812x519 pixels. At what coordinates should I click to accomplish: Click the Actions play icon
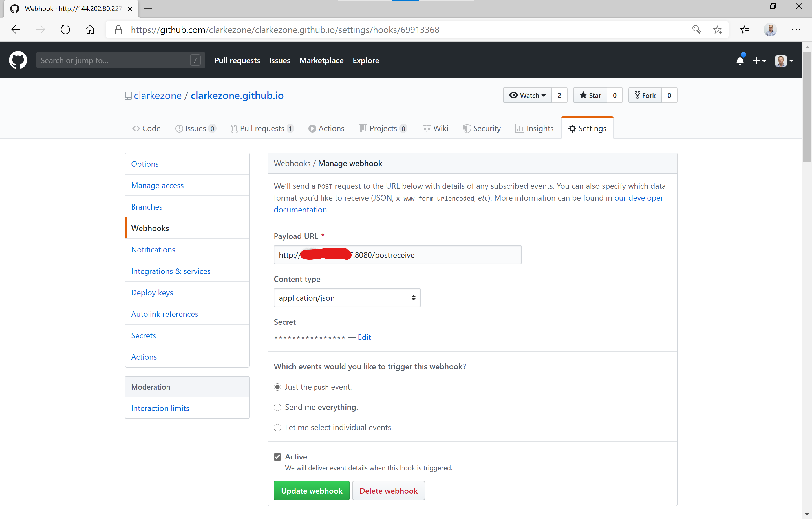click(313, 128)
